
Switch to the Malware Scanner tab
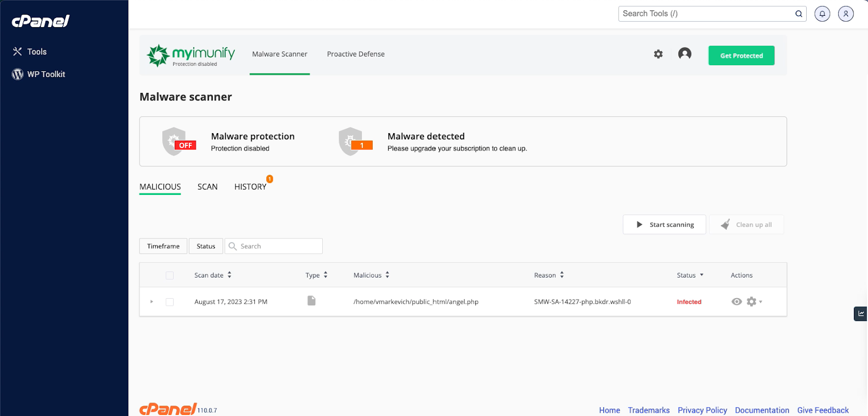279,54
